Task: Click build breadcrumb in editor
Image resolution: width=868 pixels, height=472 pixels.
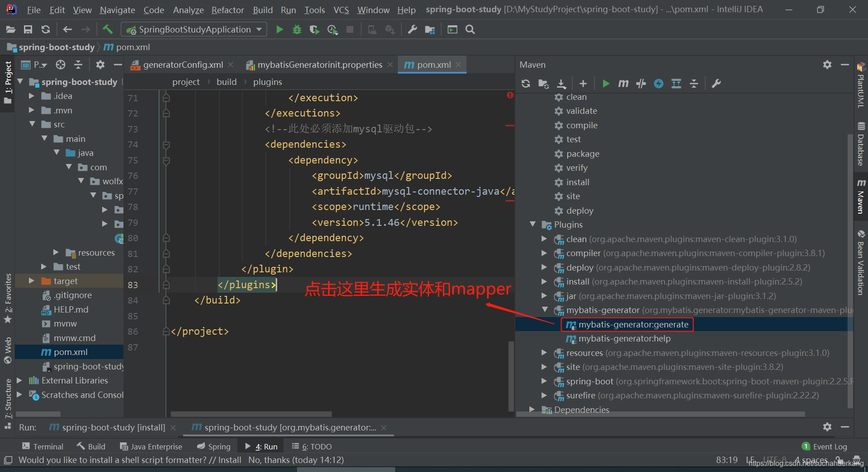Action: [226, 82]
